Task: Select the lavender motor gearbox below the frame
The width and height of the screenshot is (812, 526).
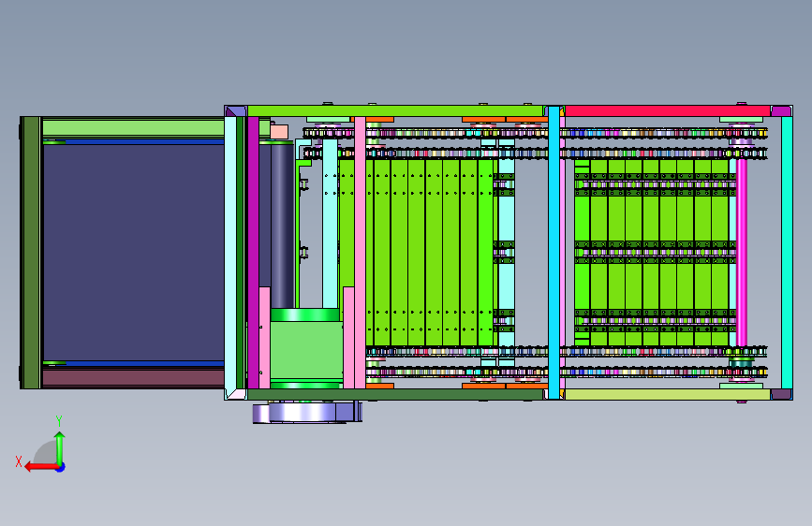Action: (307, 413)
